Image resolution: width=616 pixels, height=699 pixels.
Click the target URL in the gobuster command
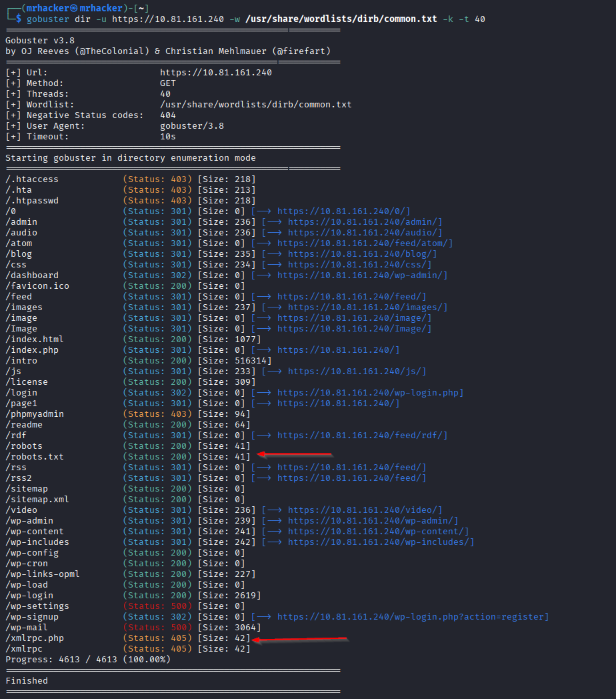pyautogui.click(x=168, y=19)
